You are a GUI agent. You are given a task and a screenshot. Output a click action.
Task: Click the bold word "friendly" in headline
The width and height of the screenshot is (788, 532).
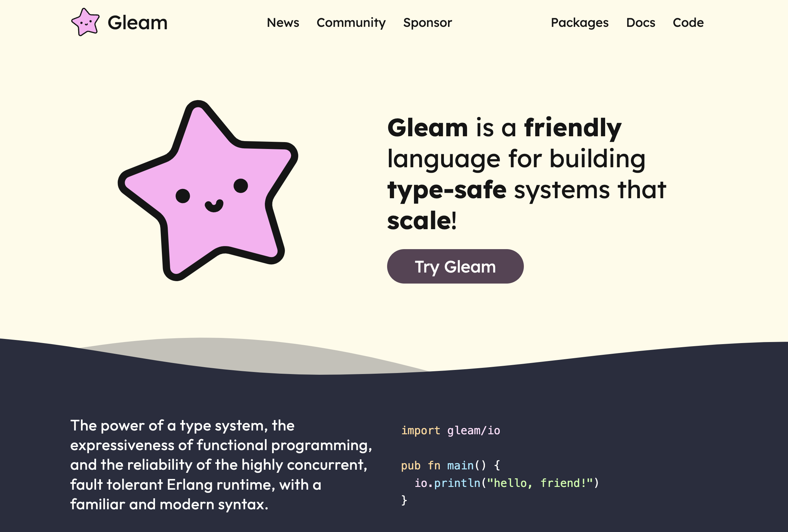pos(573,128)
